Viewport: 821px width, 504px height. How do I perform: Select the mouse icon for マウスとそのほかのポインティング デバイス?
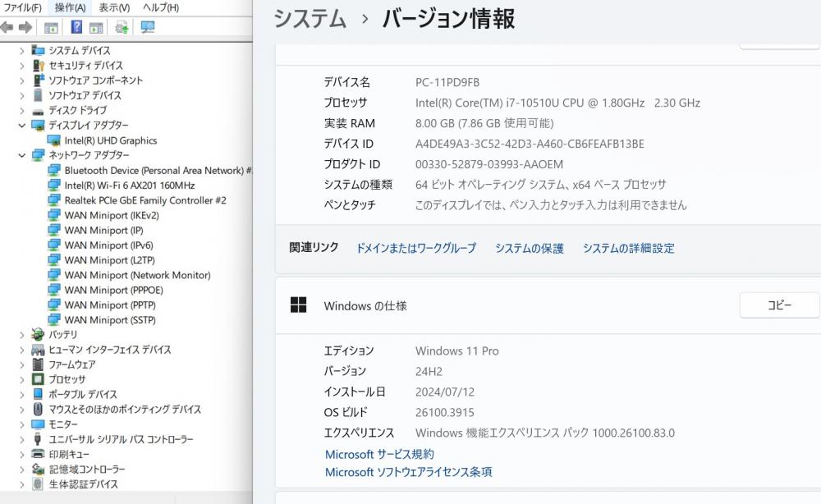(38, 409)
